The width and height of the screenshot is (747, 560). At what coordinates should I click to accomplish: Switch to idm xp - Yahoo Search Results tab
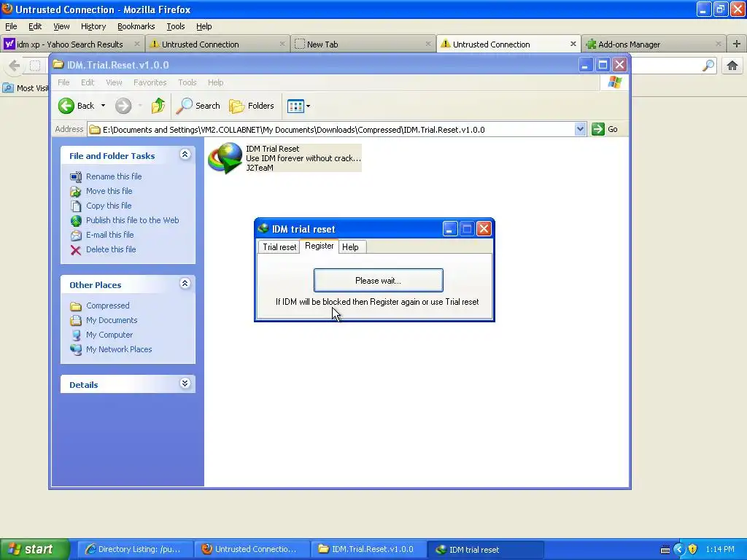(71, 44)
